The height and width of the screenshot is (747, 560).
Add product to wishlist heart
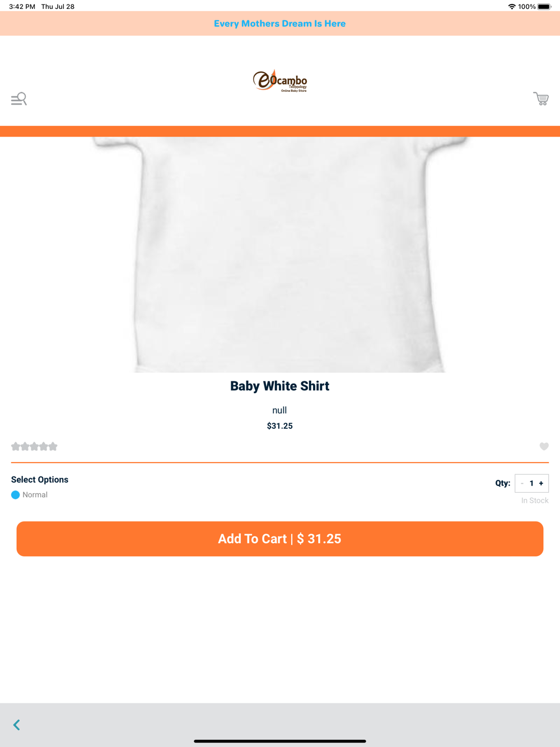544,446
